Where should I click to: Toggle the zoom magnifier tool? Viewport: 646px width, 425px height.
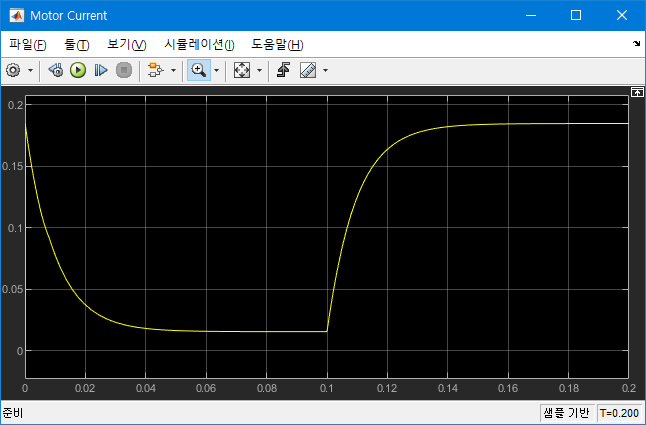coord(199,70)
